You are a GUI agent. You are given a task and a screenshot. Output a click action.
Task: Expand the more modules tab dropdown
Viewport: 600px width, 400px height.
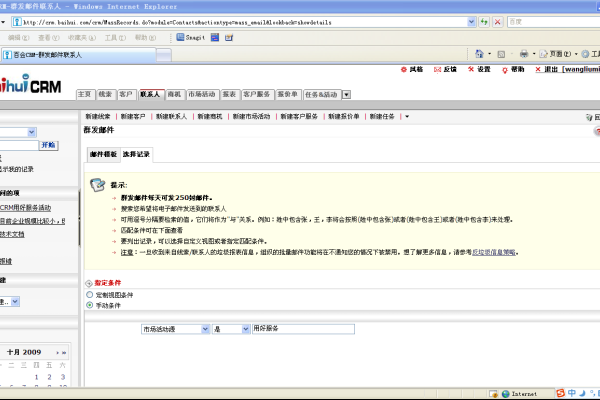[346, 95]
